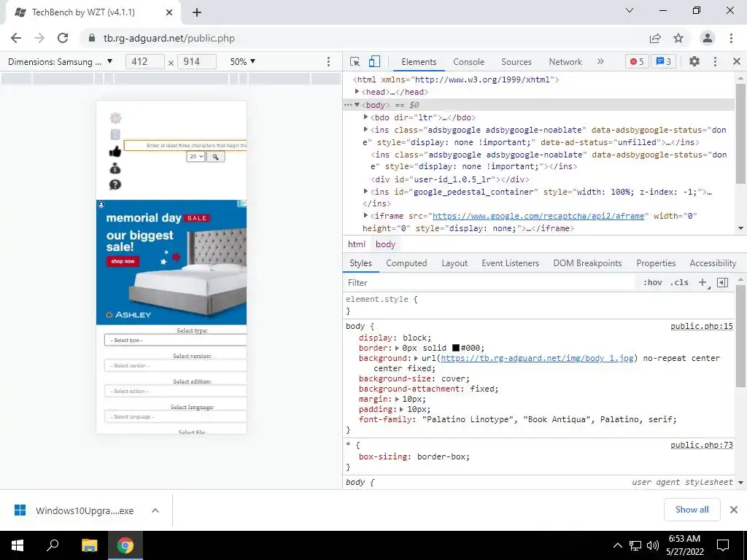Click the thumbs-up icon in the emulated page
The image size is (747, 560).
pos(115,152)
